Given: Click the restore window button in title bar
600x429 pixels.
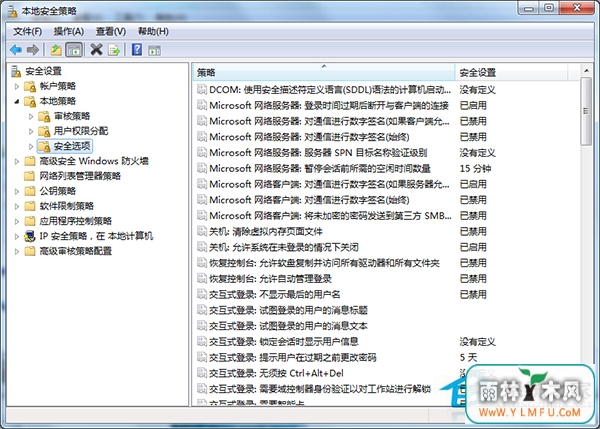Looking at the screenshot, I should 549,8.
